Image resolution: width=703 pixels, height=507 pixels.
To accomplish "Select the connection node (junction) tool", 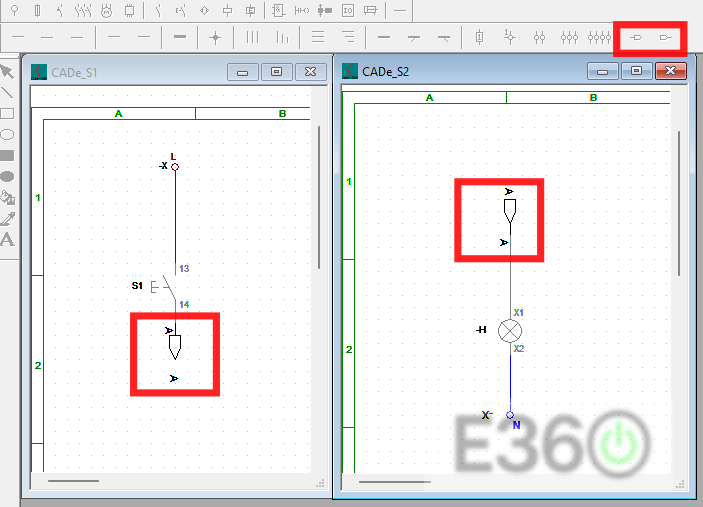I will click(x=215, y=38).
